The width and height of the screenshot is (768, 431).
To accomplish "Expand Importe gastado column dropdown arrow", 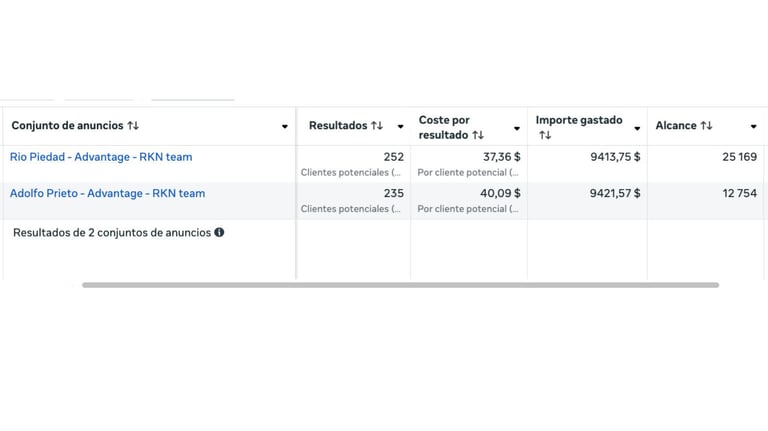I will click(x=637, y=128).
